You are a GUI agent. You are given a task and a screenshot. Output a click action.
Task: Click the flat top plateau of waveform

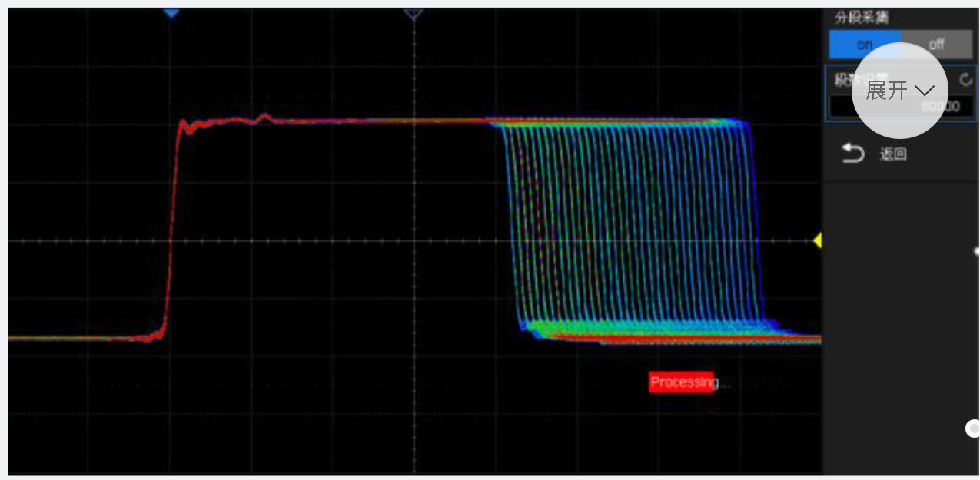(346, 121)
